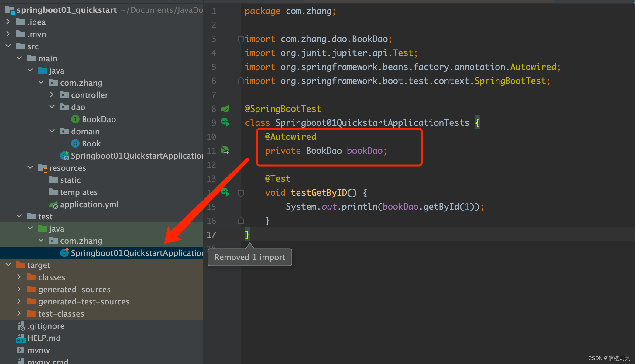Image resolution: width=635 pixels, height=364 pixels.
Task: Click the generated-sources folder icon
Action: [x=32, y=289]
